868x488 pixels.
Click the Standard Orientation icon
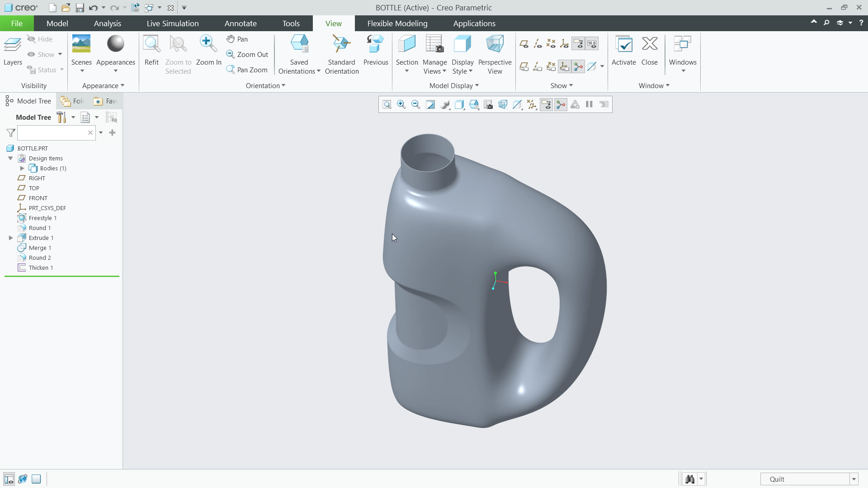pos(341,44)
